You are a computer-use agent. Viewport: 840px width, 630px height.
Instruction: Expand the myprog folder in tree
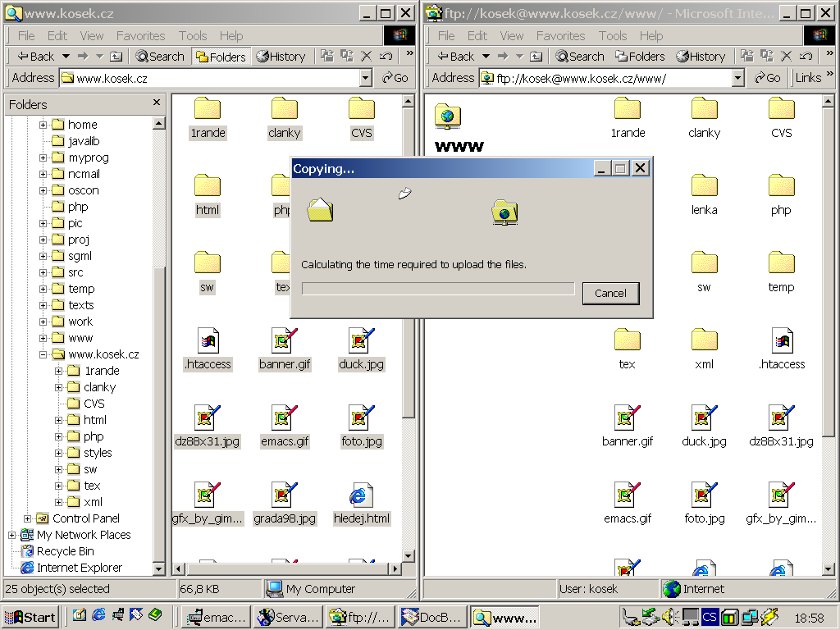[x=43, y=158]
